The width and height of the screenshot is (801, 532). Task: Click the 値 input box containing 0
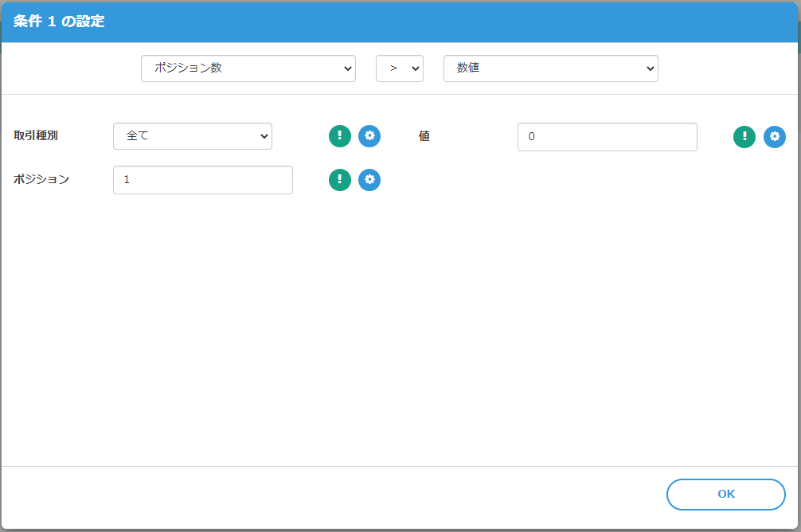coord(607,137)
